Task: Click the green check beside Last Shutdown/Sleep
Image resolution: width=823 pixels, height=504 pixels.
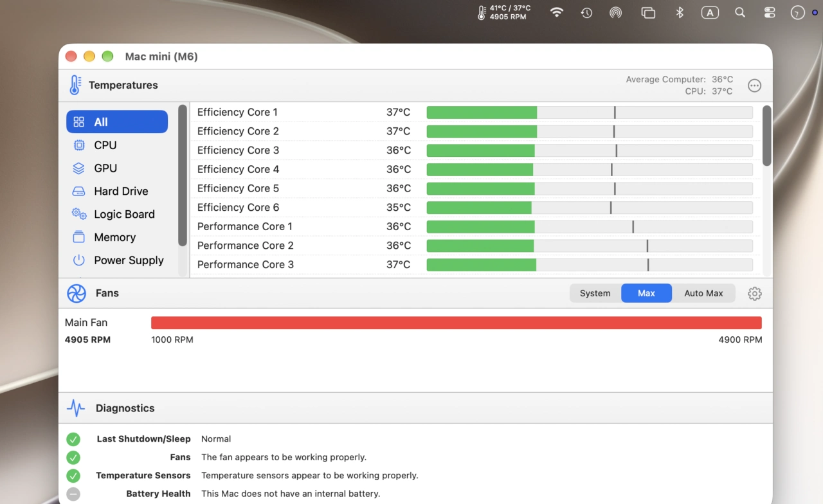Action: coord(73,439)
